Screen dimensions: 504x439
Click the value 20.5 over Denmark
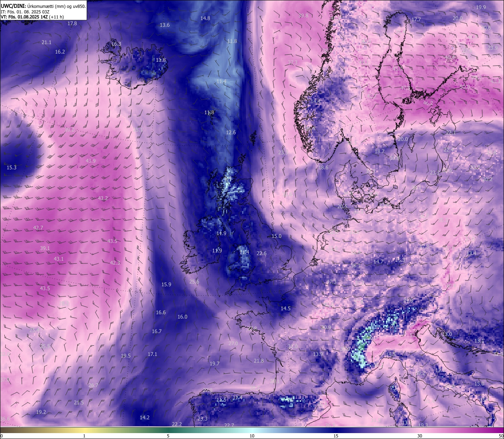tap(342, 207)
